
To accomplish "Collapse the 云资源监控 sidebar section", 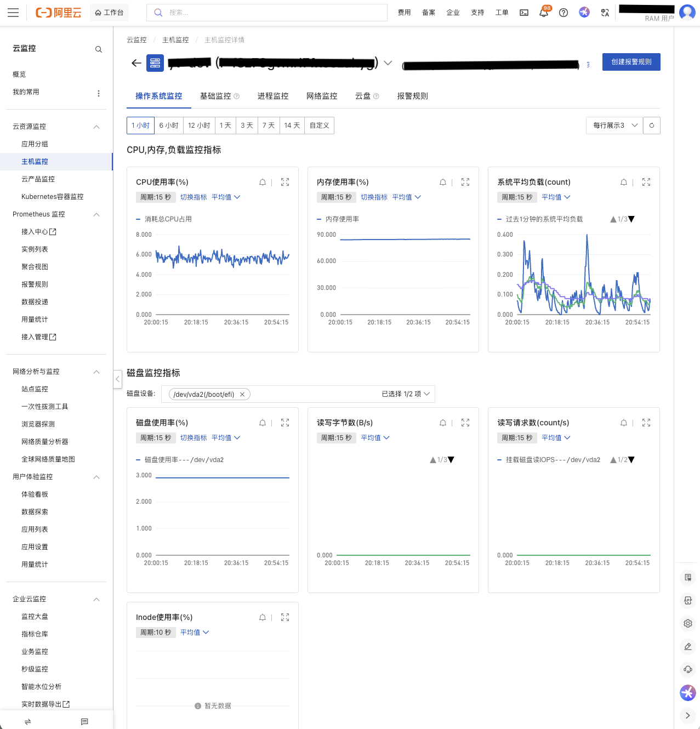I will [96, 127].
